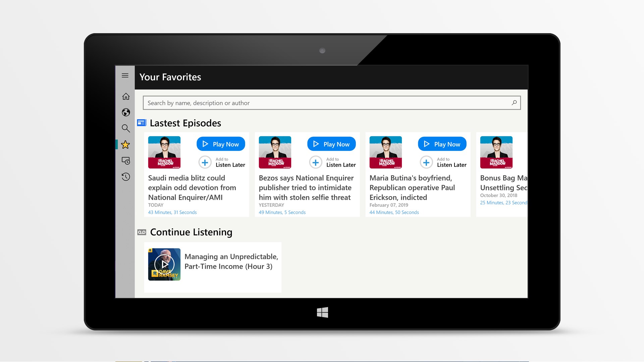
Task: Open the History clock icon
Action: click(x=126, y=177)
